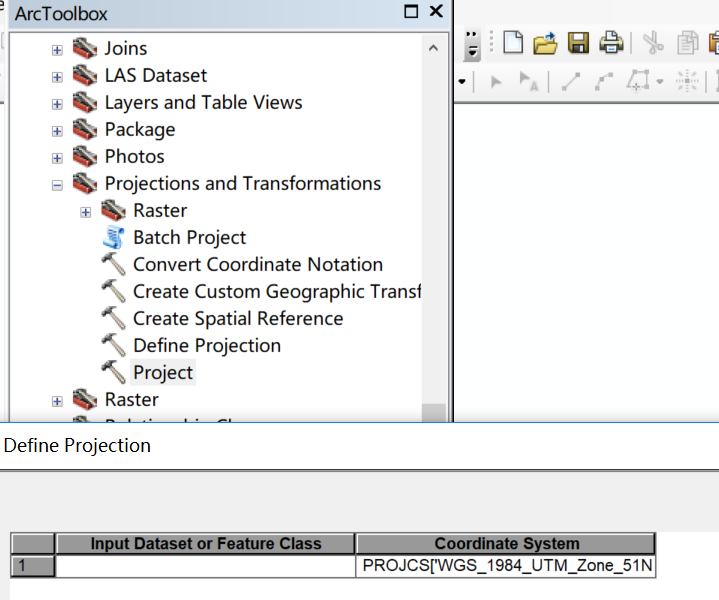This screenshot has height=600, width=719.
Task: Select the highlighted Project tool label
Action: tap(163, 372)
